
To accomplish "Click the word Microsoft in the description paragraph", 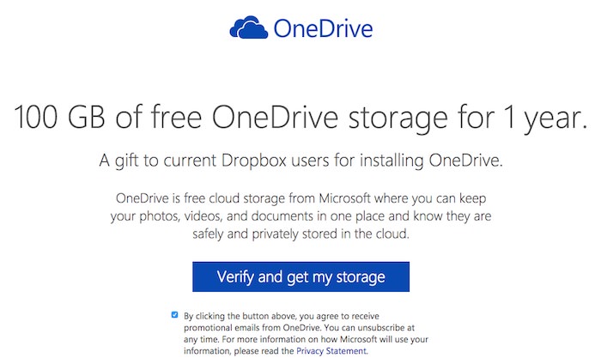I will (344, 198).
